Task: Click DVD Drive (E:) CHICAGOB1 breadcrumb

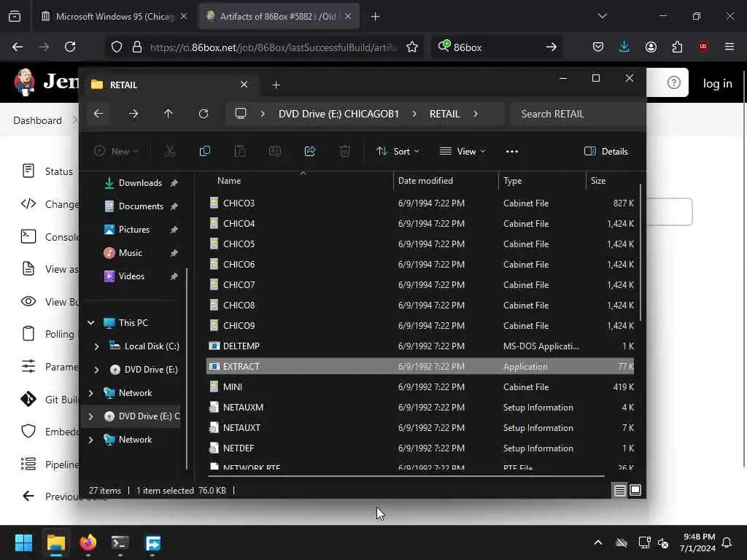Action: 338,114
